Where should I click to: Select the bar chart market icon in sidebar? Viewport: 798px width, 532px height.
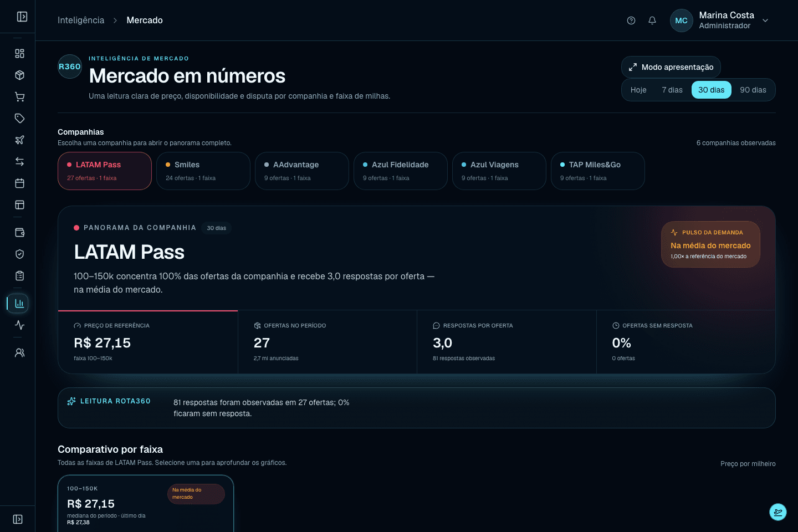click(x=19, y=303)
